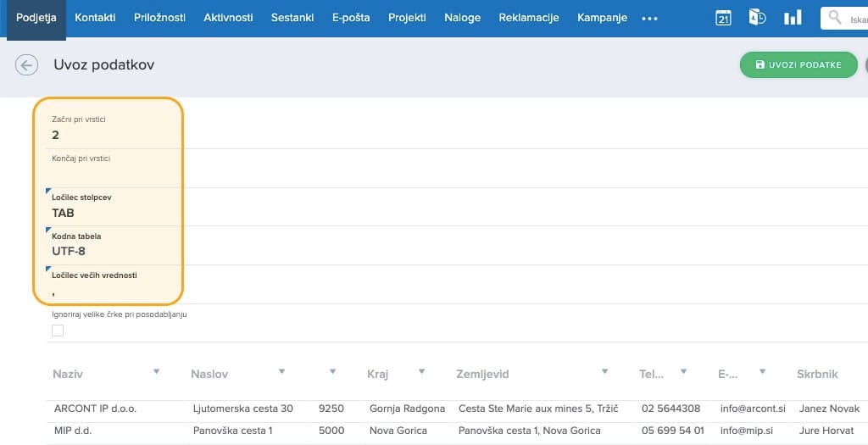Click the Ljutomerska cesta 30 cell

pyautogui.click(x=243, y=409)
